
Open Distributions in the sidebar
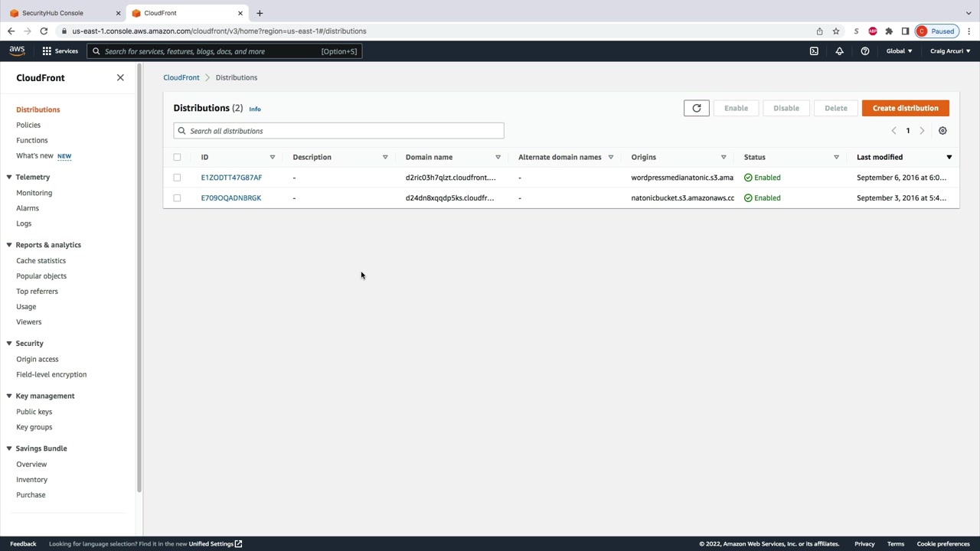tap(38, 109)
